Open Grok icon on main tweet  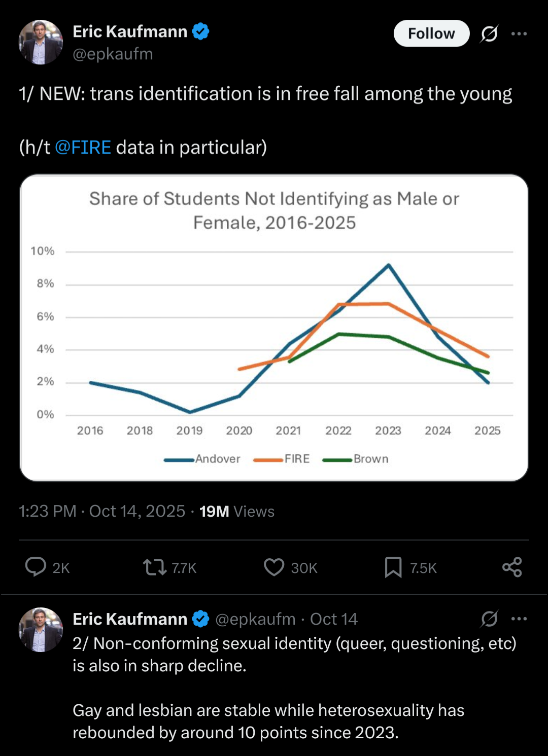coord(489,34)
